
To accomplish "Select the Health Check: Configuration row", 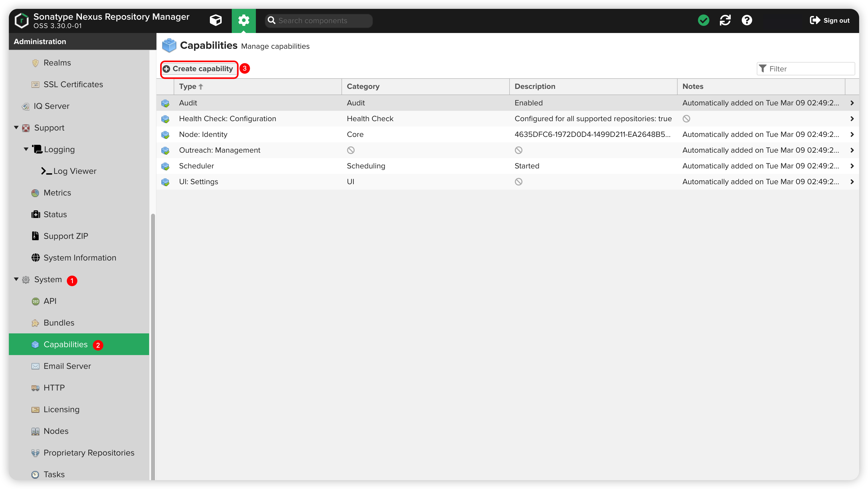I will pyautogui.click(x=227, y=119).
